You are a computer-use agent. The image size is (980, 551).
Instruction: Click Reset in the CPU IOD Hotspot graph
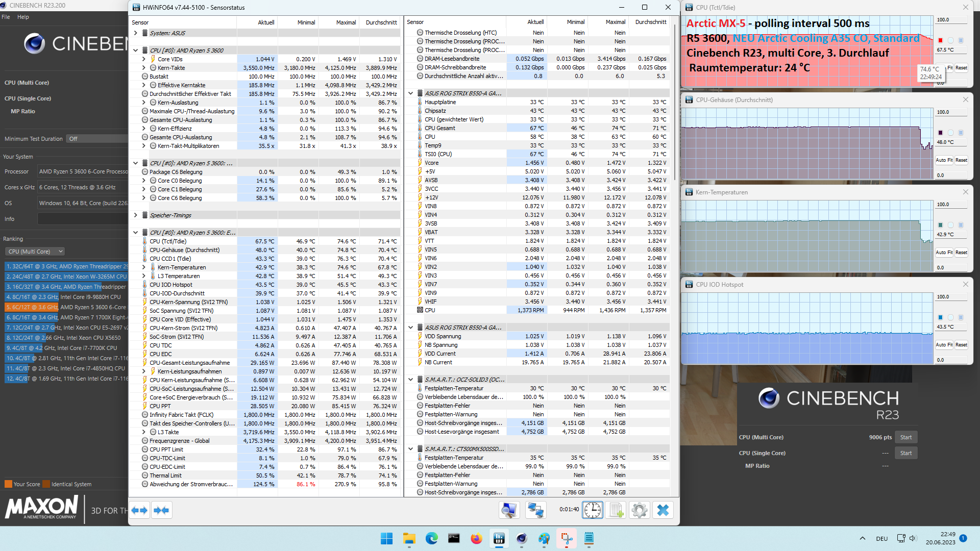tap(961, 345)
